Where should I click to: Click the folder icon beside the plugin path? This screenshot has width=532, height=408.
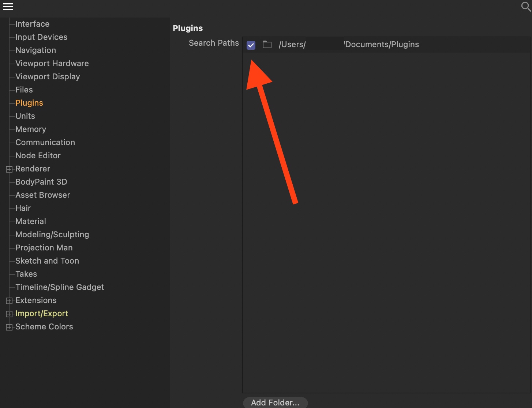pyautogui.click(x=267, y=44)
